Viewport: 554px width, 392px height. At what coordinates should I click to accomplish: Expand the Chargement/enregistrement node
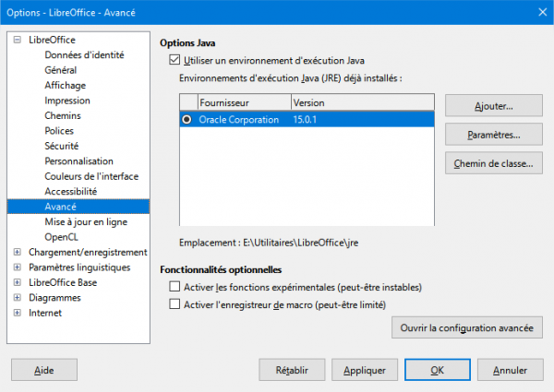pyautogui.click(x=17, y=253)
